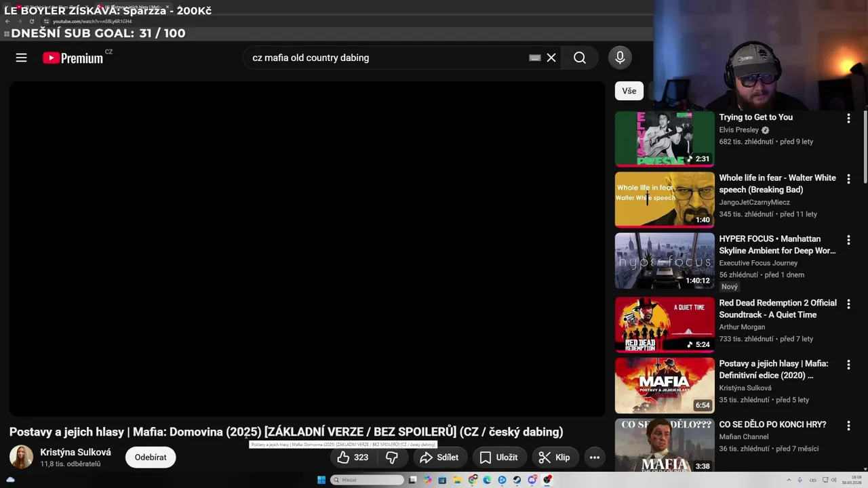Reload the page in browser
The image size is (868, 488).
coord(31,21)
